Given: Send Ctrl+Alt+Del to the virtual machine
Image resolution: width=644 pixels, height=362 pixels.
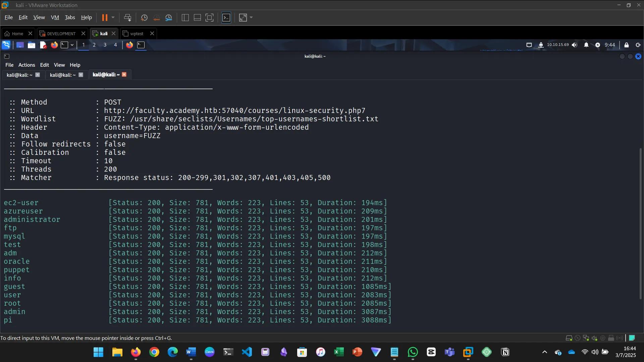Looking at the screenshot, I should [128, 18].
